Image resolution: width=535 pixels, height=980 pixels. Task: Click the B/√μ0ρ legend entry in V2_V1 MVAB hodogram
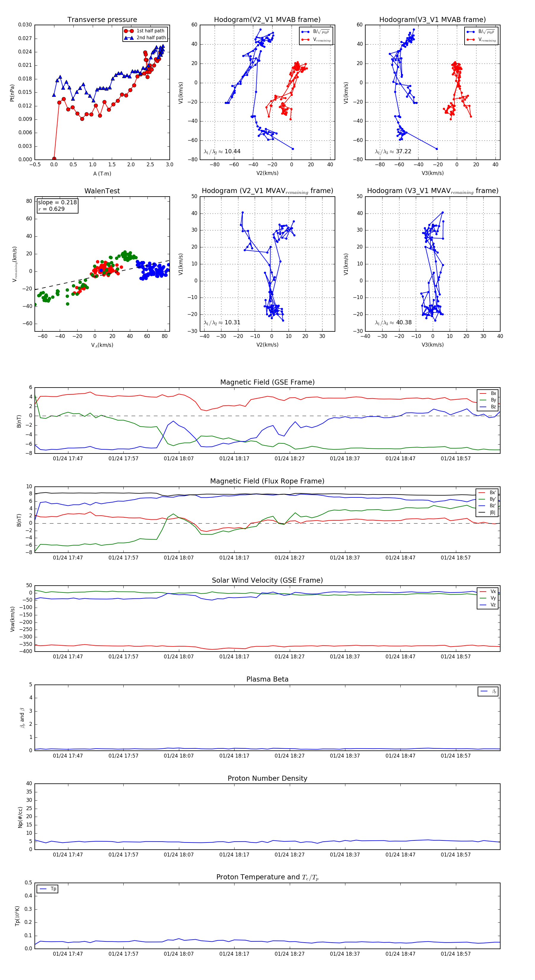tap(316, 32)
